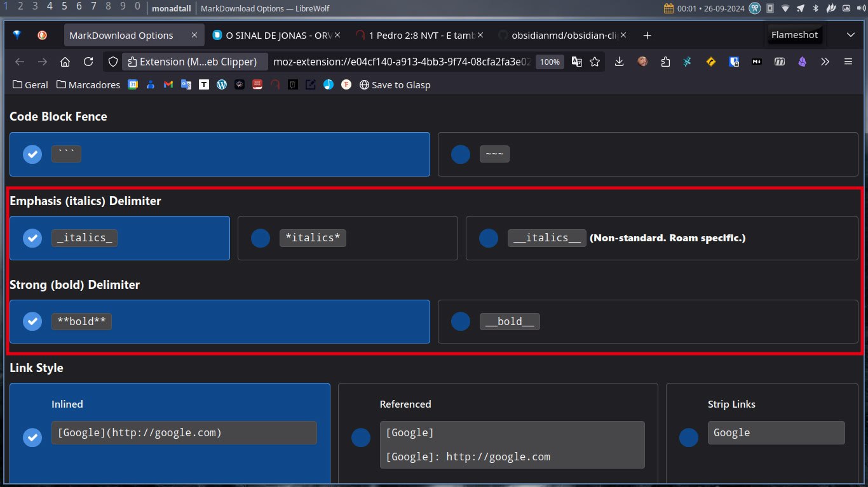The width and height of the screenshot is (868, 487).
Task: Open the WordPress bookmark icon
Action: point(222,84)
